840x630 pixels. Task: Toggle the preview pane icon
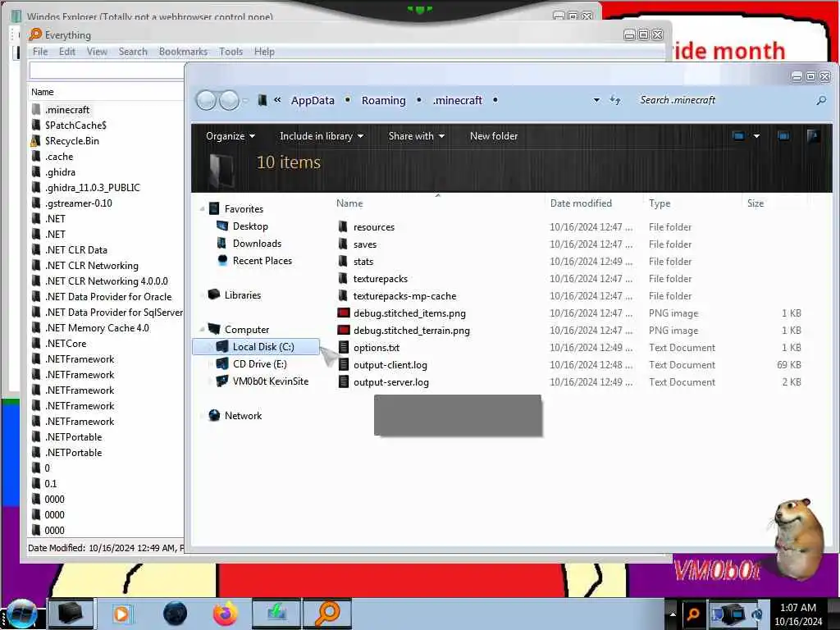[783, 136]
